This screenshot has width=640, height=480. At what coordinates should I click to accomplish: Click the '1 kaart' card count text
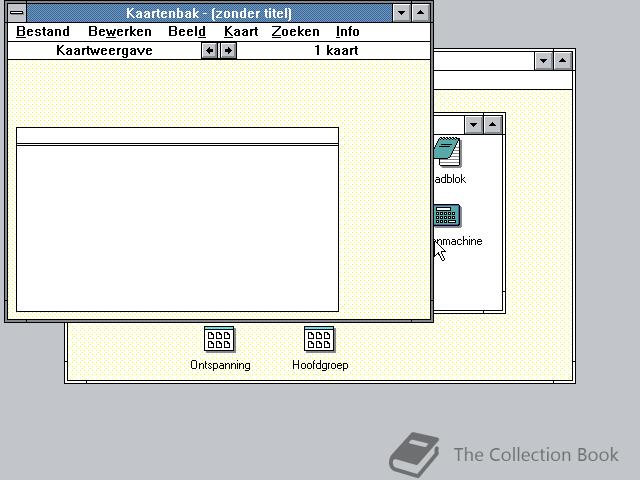pos(336,51)
